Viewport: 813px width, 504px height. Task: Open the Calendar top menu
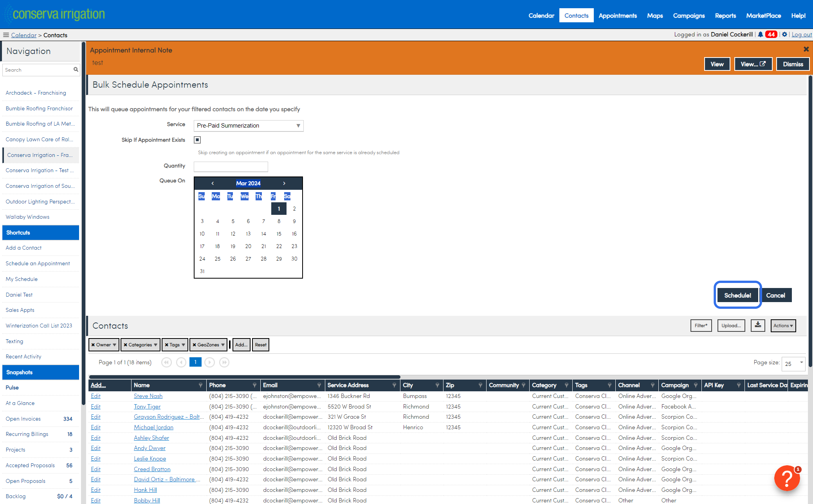(x=541, y=16)
